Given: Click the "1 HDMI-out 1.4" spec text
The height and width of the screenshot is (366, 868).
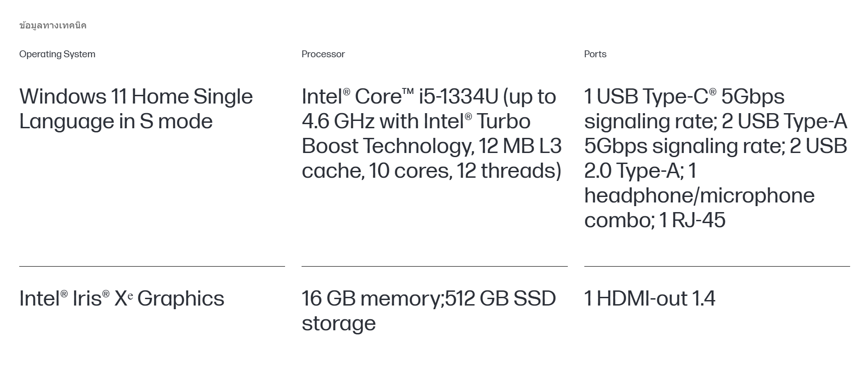Looking at the screenshot, I should click(649, 299).
